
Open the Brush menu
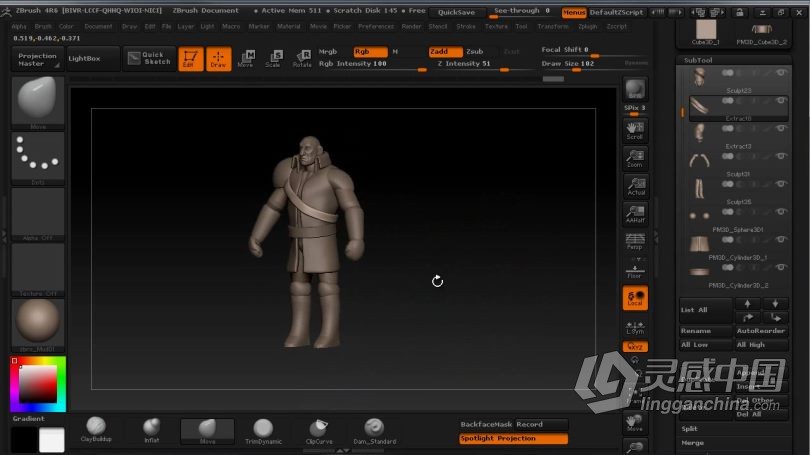43,26
